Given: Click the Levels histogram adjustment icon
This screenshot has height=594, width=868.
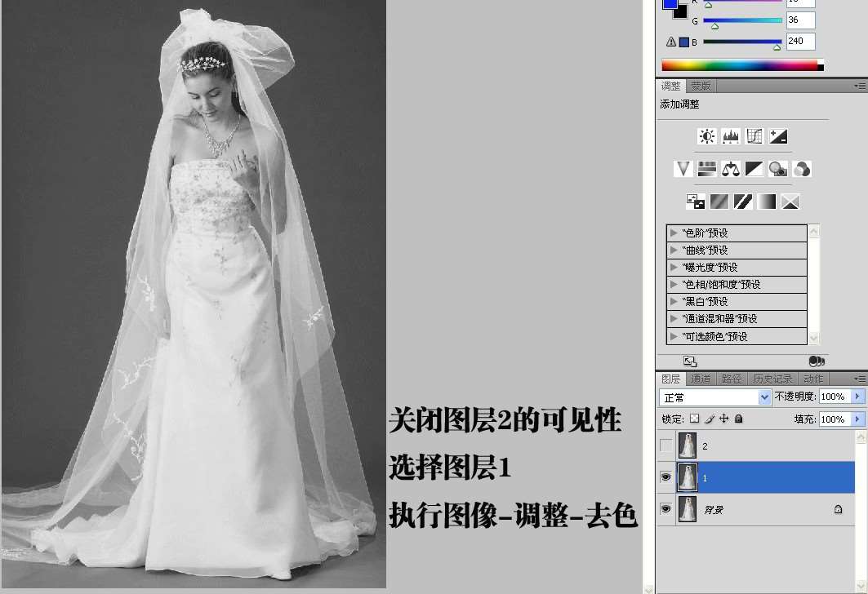Looking at the screenshot, I should (730, 136).
